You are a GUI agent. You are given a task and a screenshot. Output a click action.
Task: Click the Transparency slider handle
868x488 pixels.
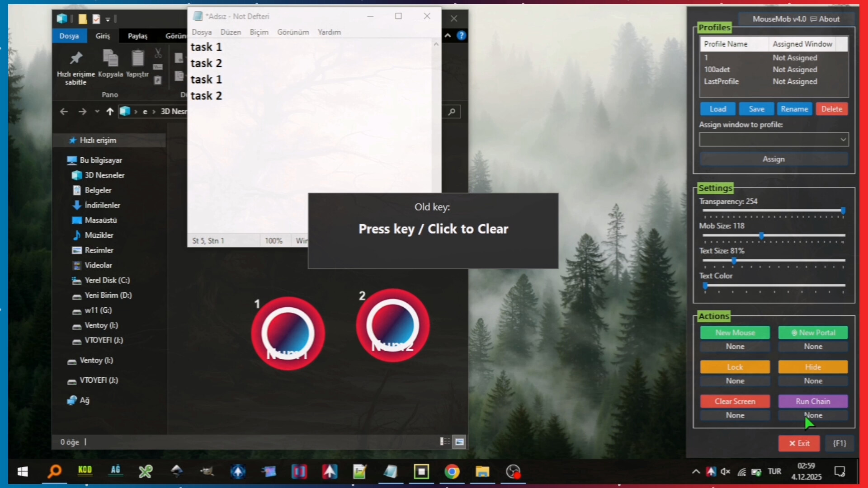click(x=844, y=211)
